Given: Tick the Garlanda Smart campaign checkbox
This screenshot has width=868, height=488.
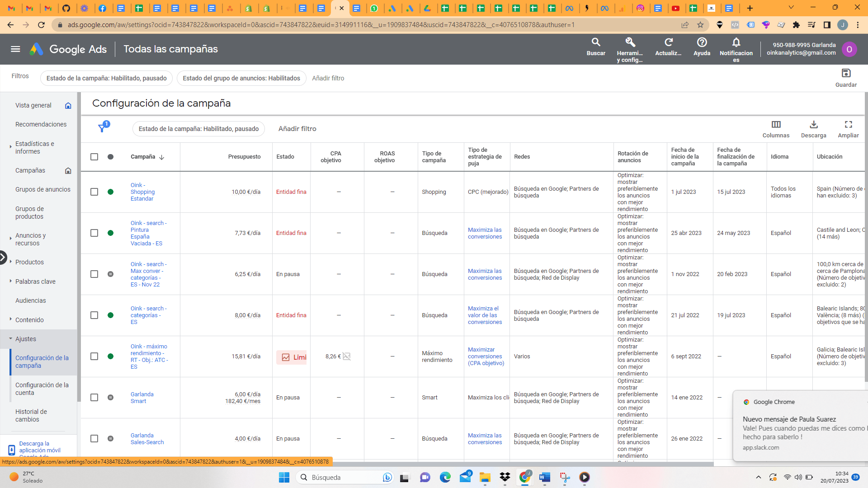Looking at the screenshot, I should click(x=94, y=398).
